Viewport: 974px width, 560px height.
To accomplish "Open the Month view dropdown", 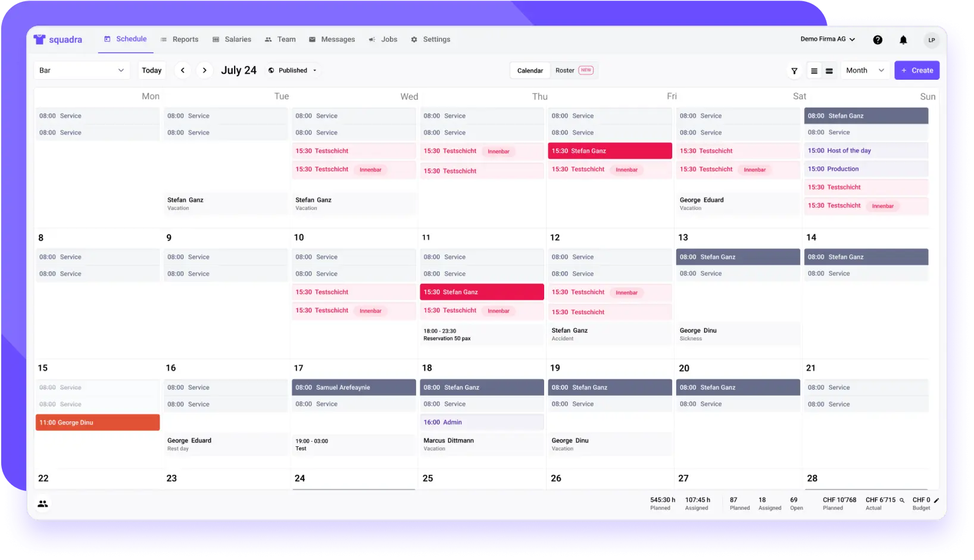I will (864, 70).
